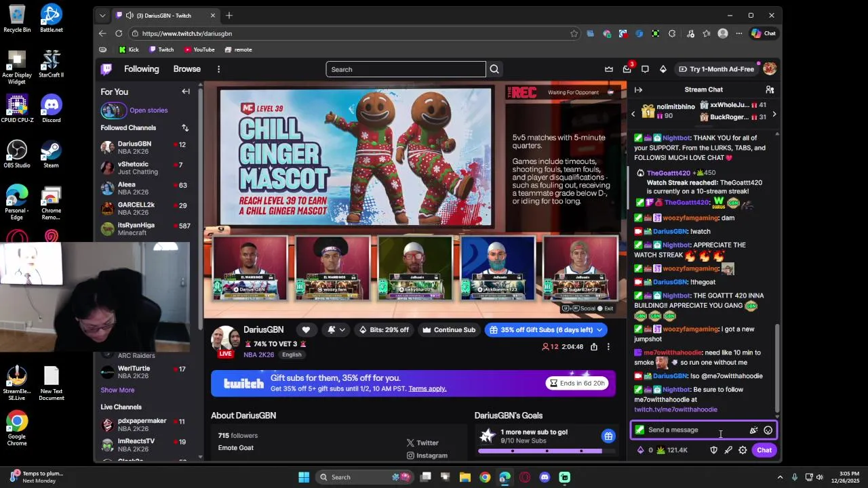Show next gifters with leaderboard right arrow
Image resolution: width=868 pixels, height=488 pixels.
[x=774, y=114]
